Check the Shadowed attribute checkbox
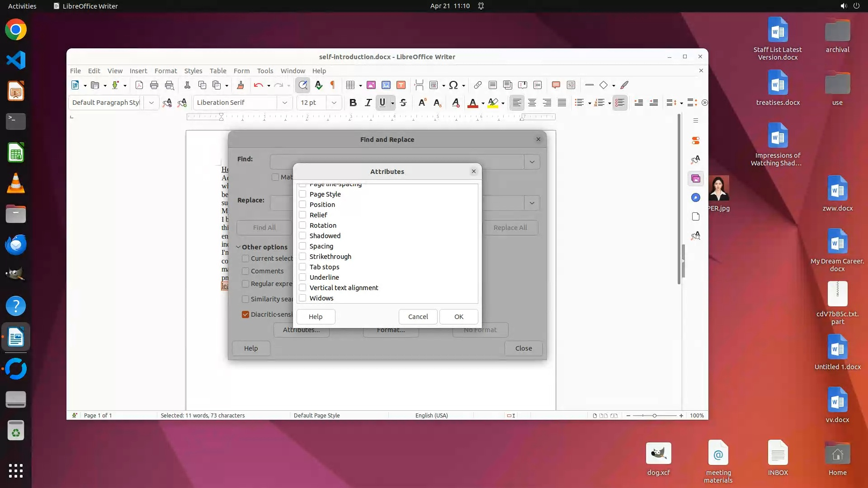 [x=302, y=235]
